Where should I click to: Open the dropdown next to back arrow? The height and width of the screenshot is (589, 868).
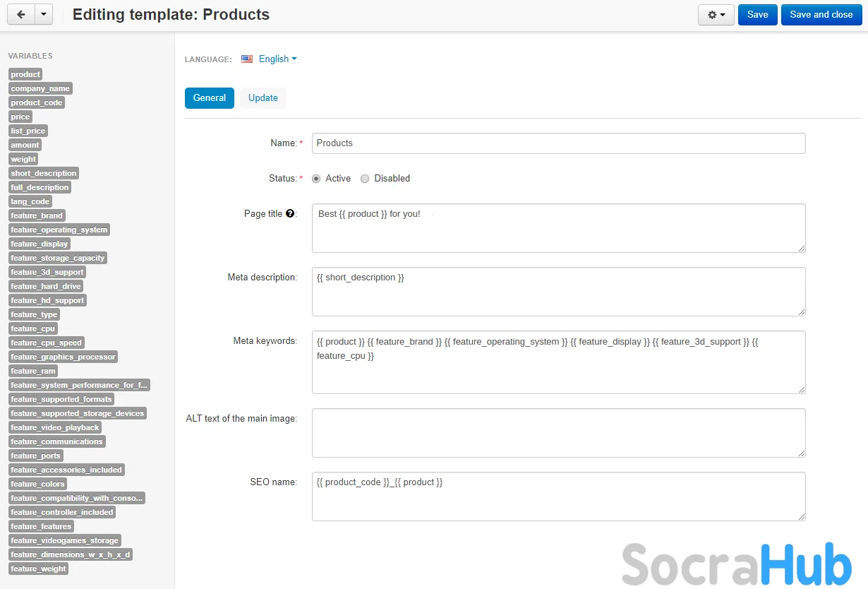coord(44,15)
